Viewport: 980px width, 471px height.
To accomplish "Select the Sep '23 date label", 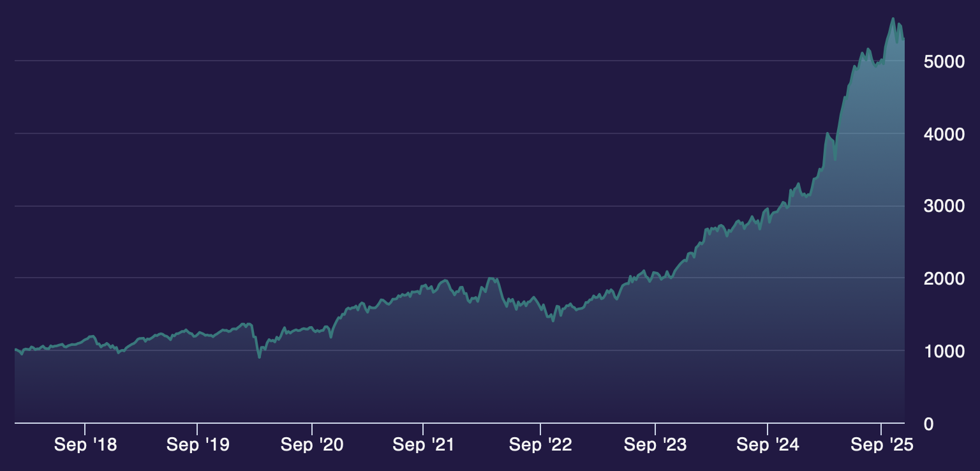I will pos(655,445).
